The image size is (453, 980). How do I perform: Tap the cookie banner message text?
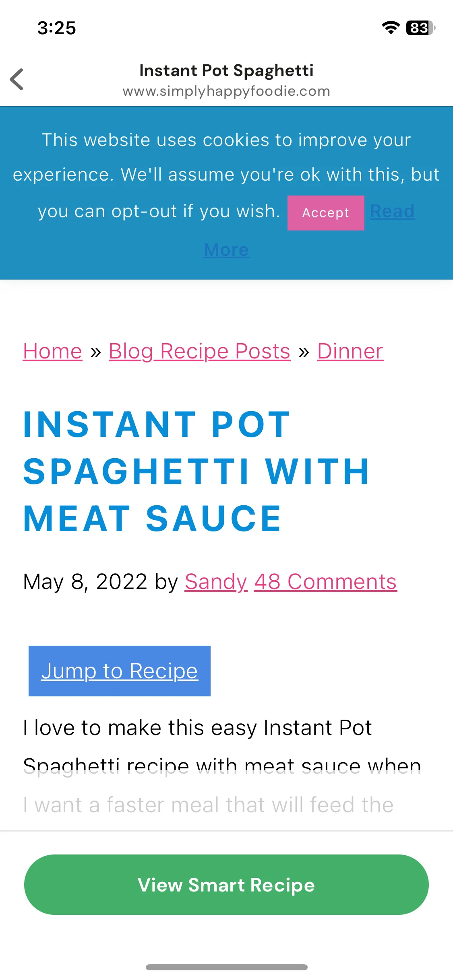point(226,175)
